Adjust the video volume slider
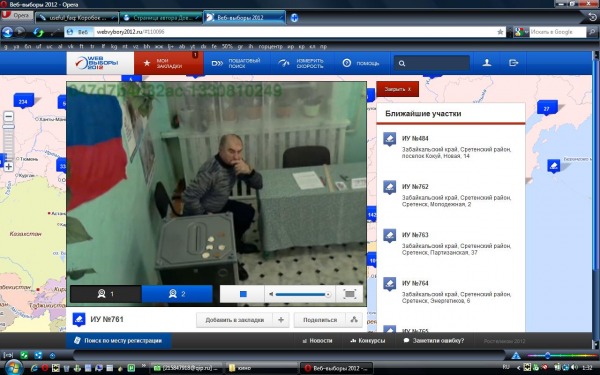 click(x=302, y=294)
